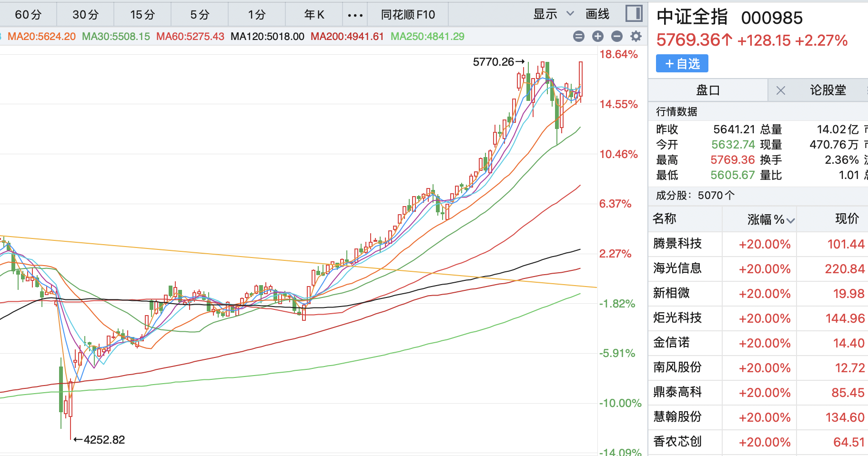Sort list by 现价 column header
Image resolution: width=868 pixels, height=456 pixels.
click(x=847, y=219)
